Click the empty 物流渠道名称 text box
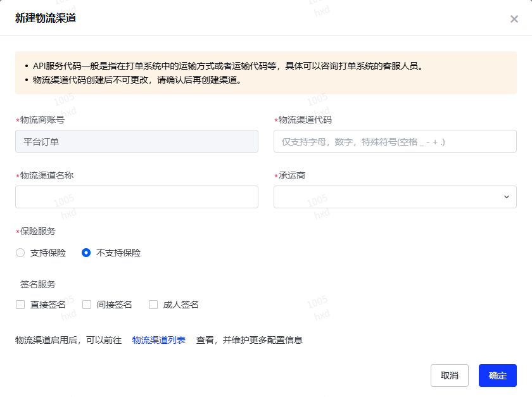 tap(136, 197)
